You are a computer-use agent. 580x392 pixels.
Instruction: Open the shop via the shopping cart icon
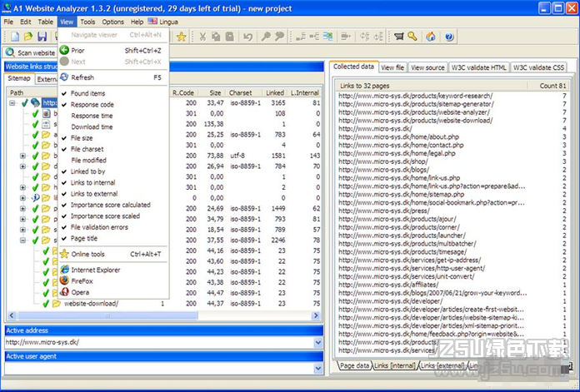pos(398,37)
